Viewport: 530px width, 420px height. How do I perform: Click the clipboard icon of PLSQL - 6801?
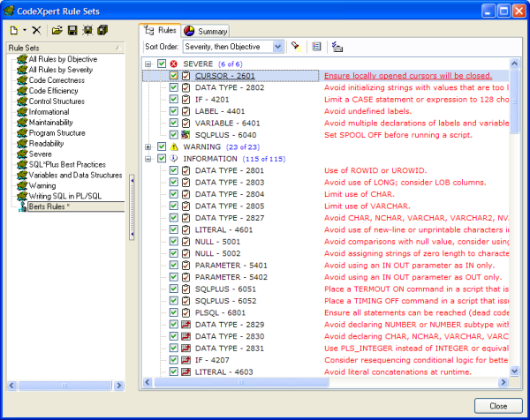(x=185, y=312)
